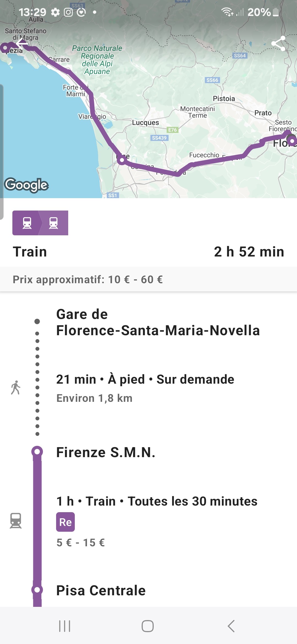297x644 pixels.
Task: Tap the Pistoia label on map
Action: 224,99
